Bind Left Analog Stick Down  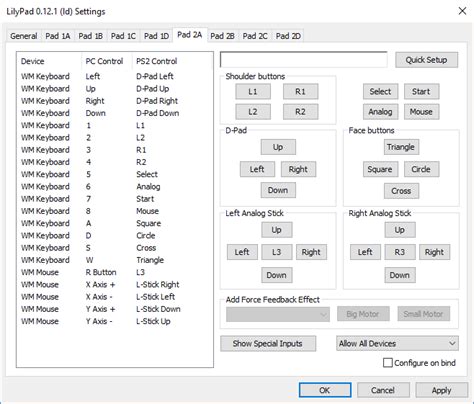(277, 275)
